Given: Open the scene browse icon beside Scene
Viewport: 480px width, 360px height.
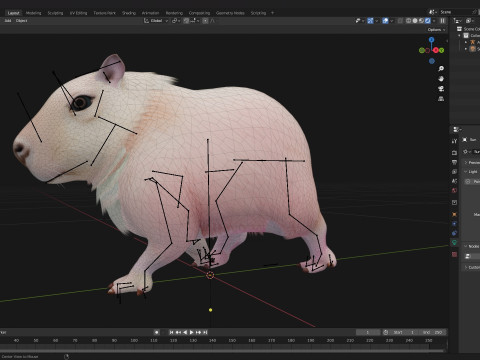Looking at the screenshot, I should pos(433,12).
